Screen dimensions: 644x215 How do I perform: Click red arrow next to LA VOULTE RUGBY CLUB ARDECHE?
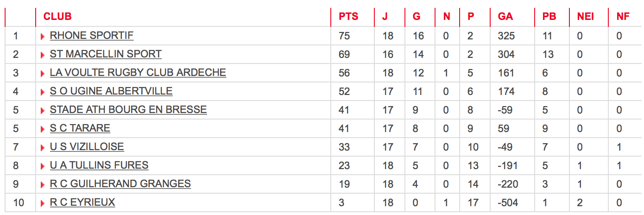tap(43, 74)
